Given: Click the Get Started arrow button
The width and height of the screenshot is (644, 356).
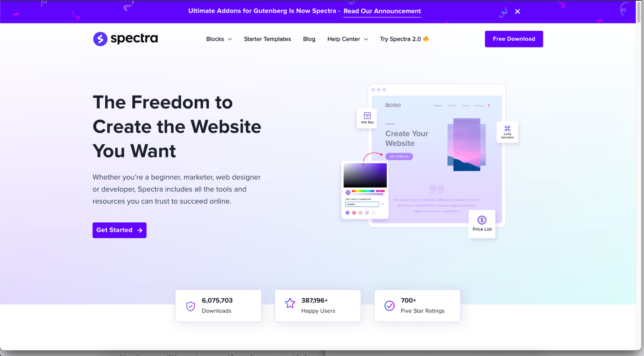Looking at the screenshot, I should click(119, 230).
